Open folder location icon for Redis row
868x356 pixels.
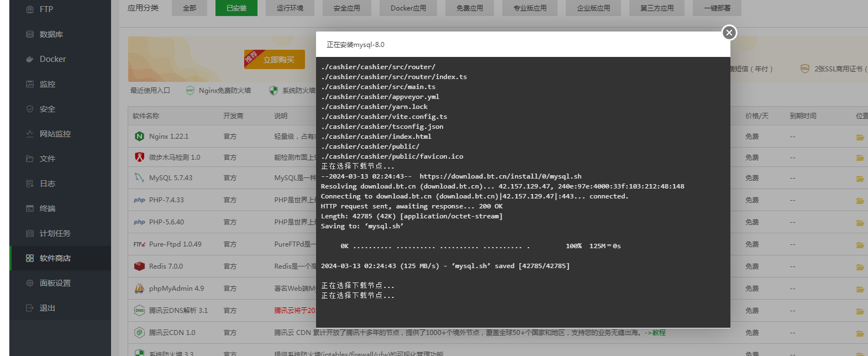(860, 267)
